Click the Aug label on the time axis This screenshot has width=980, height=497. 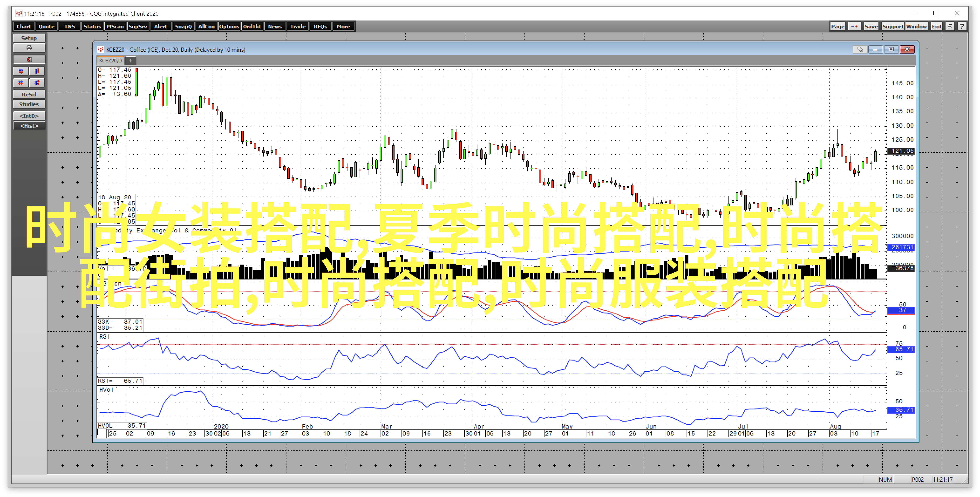(x=836, y=427)
